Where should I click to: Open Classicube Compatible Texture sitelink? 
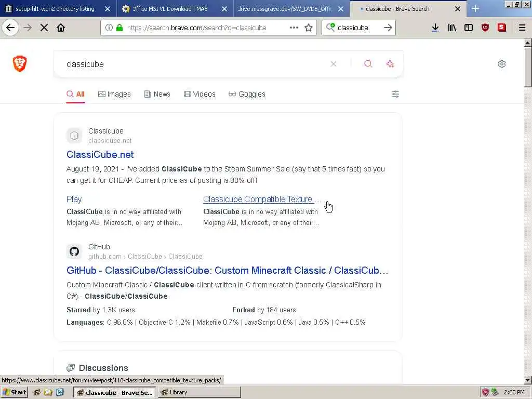coord(262,199)
